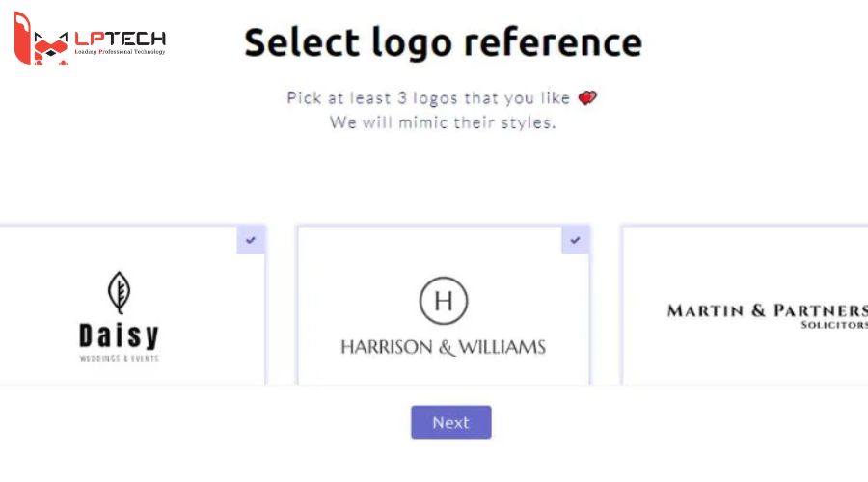Click the LPTECH wordmark text

[x=120, y=38]
